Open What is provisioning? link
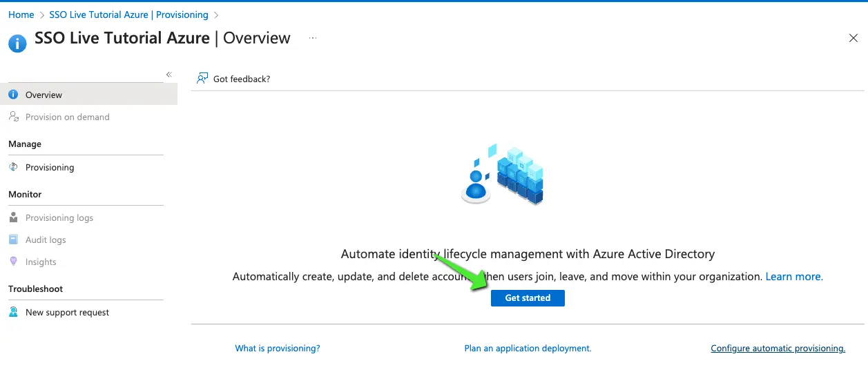The width and height of the screenshot is (868, 381). (278, 349)
